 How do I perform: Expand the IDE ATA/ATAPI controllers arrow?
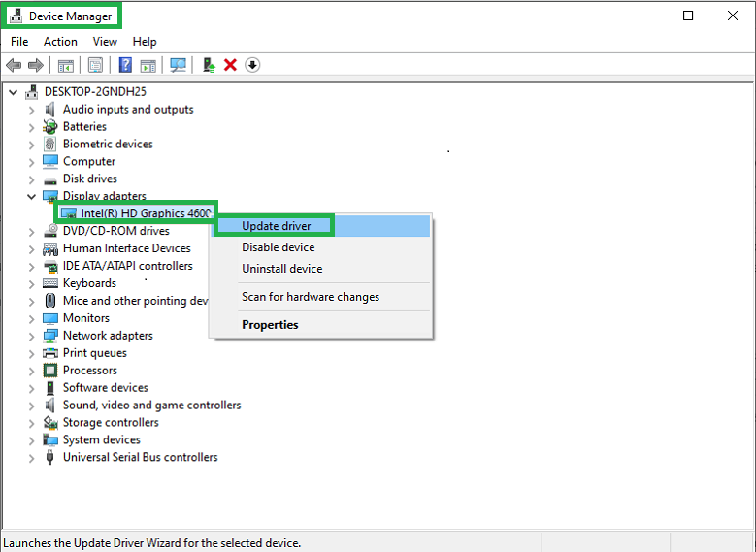coord(31,267)
